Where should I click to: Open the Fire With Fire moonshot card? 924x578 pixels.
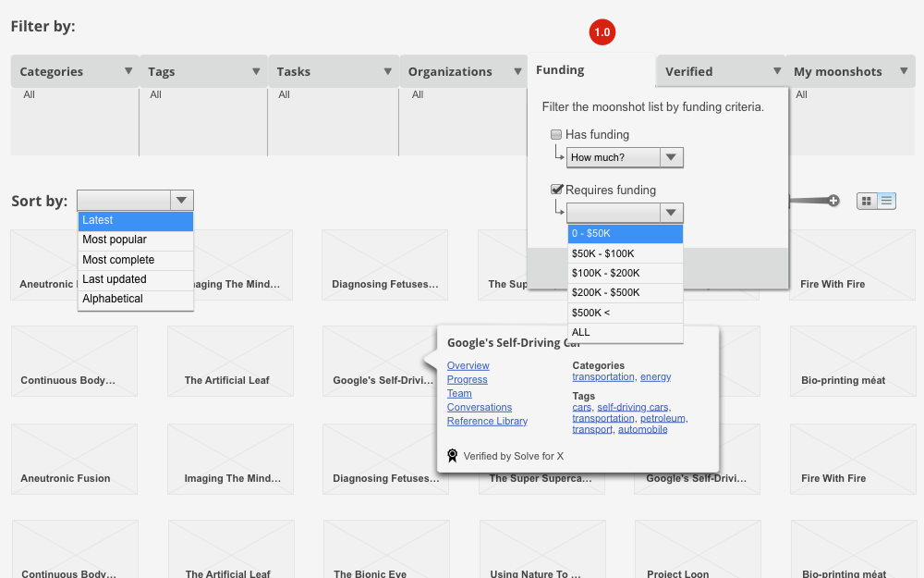click(x=853, y=265)
